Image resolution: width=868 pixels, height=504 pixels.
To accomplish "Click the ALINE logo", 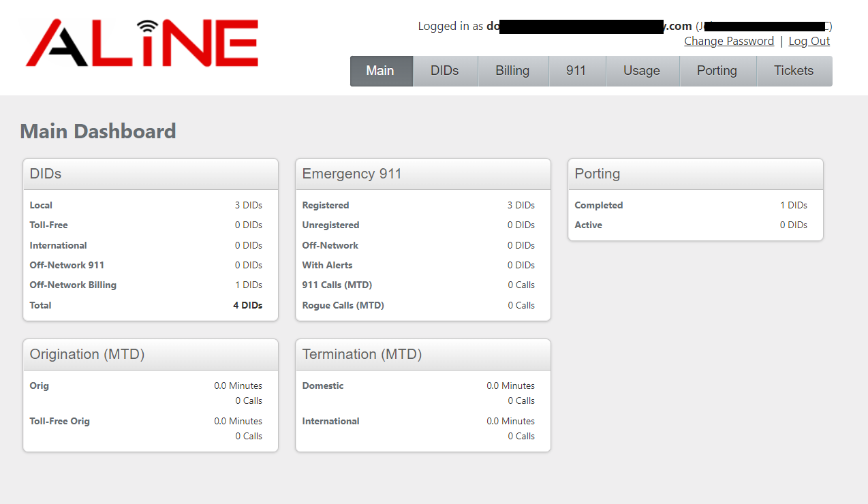I will 141,42.
